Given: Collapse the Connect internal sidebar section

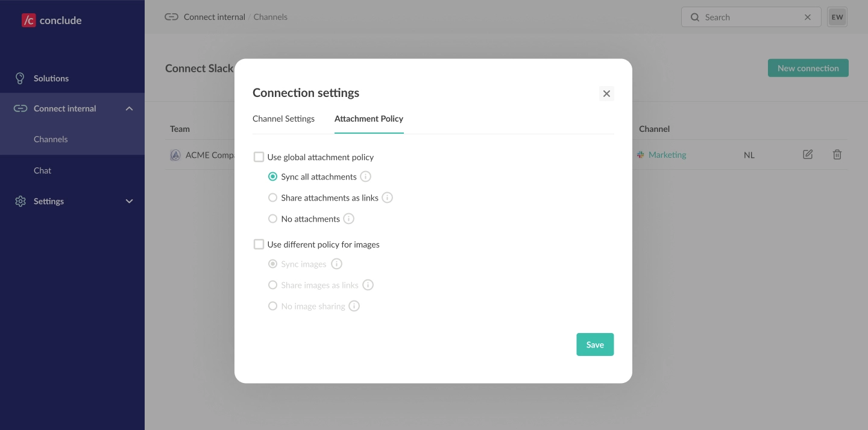Looking at the screenshot, I should 129,108.
